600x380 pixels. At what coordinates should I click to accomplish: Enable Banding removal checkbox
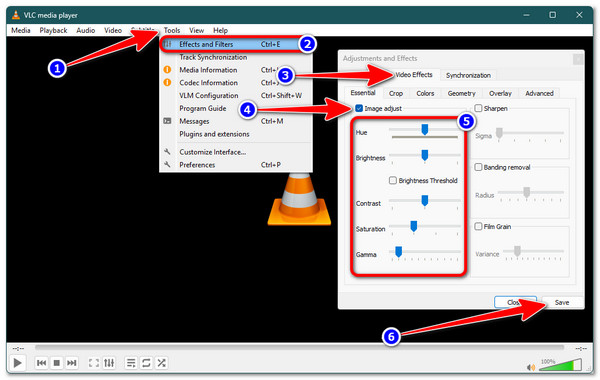(478, 167)
